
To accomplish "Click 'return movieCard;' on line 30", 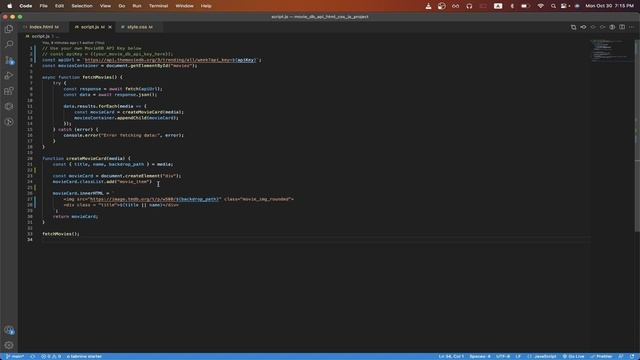I will 76,216.
